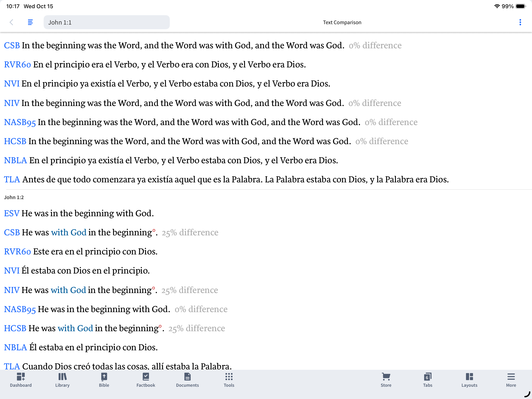Tap ESV text 'He was in the beginning with God'
The width and height of the screenshot is (532, 399).
[88, 214]
